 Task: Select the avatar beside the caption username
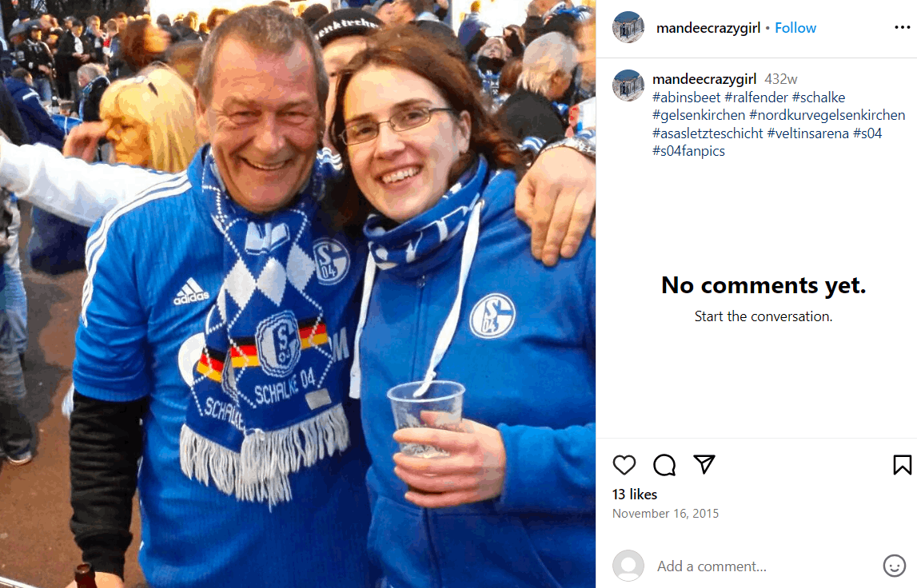coord(628,85)
